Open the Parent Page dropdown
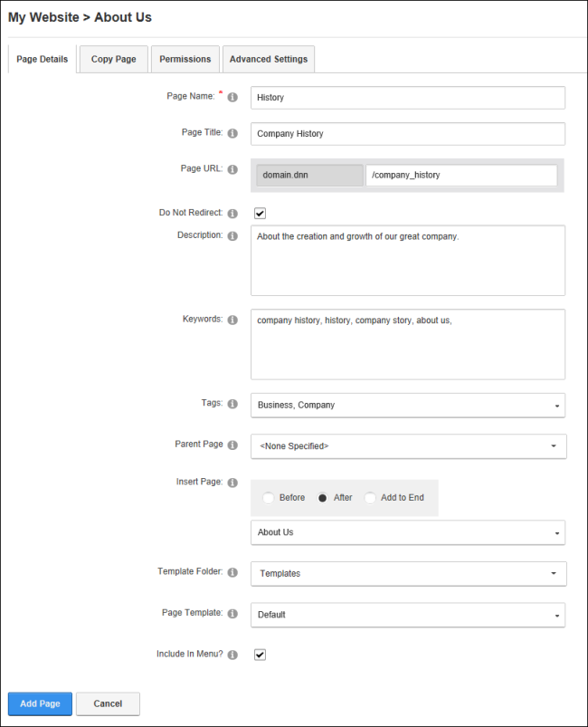Viewport: 588px width, 727px height. point(409,446)
